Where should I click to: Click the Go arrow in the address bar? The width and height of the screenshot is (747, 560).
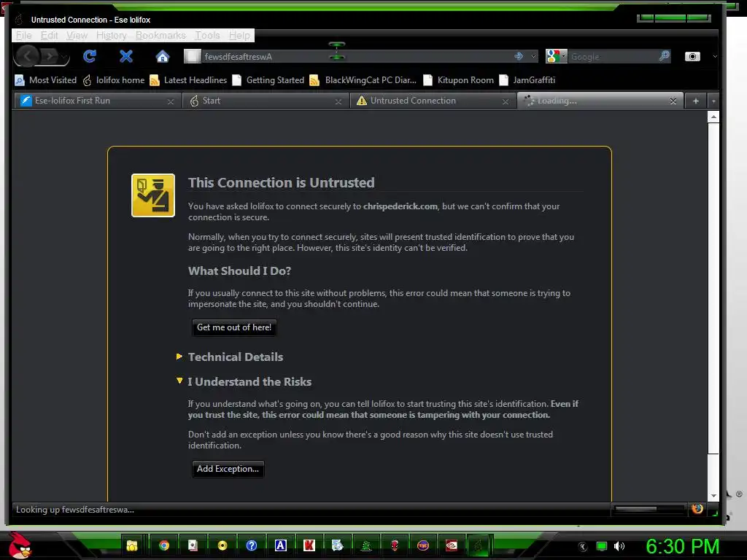coord(519,56)
